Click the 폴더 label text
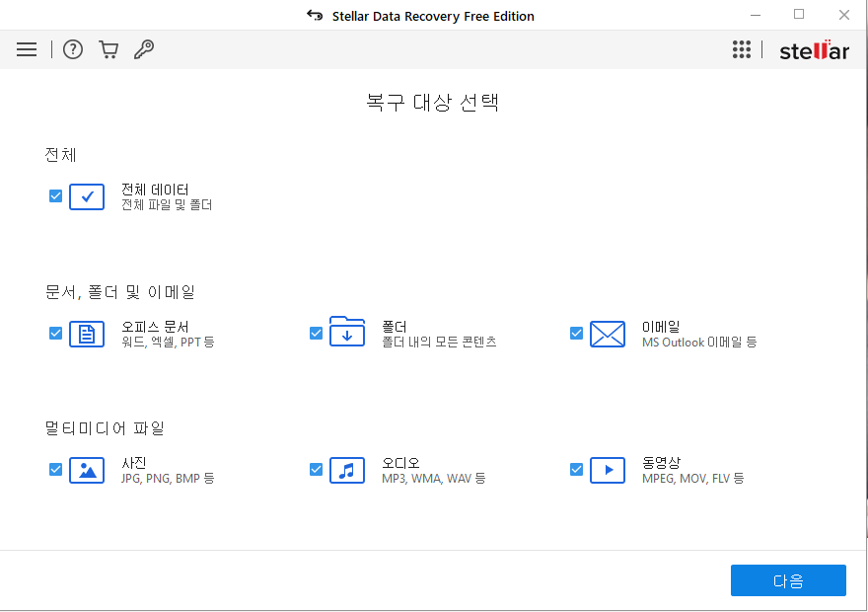868x612 pixels. tap(395, 327)
